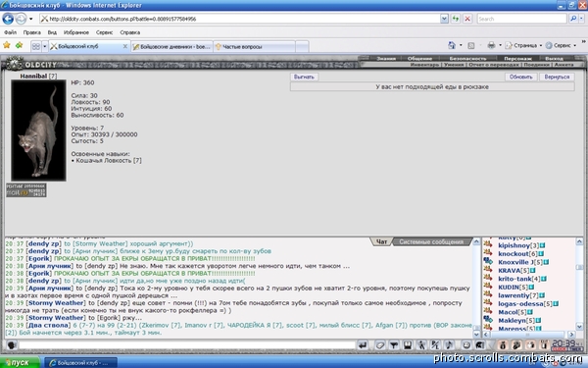Click the Обновить button

tap(520, 77)
